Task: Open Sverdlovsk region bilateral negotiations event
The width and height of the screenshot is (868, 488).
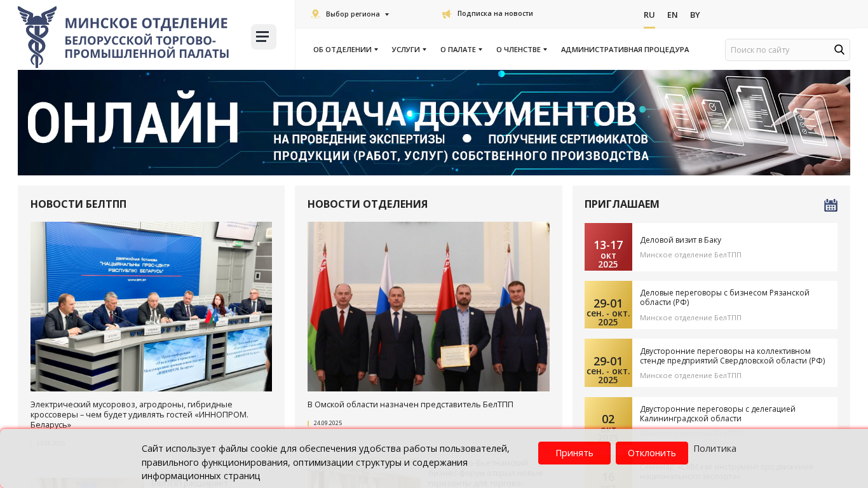Action: (x=733, y=355)
